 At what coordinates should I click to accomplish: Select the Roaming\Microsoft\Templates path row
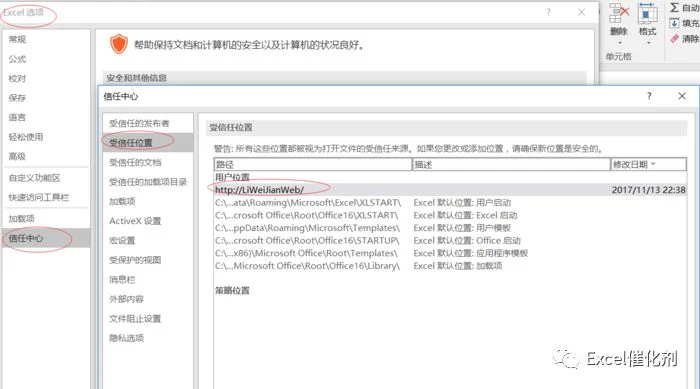point(450,228)
